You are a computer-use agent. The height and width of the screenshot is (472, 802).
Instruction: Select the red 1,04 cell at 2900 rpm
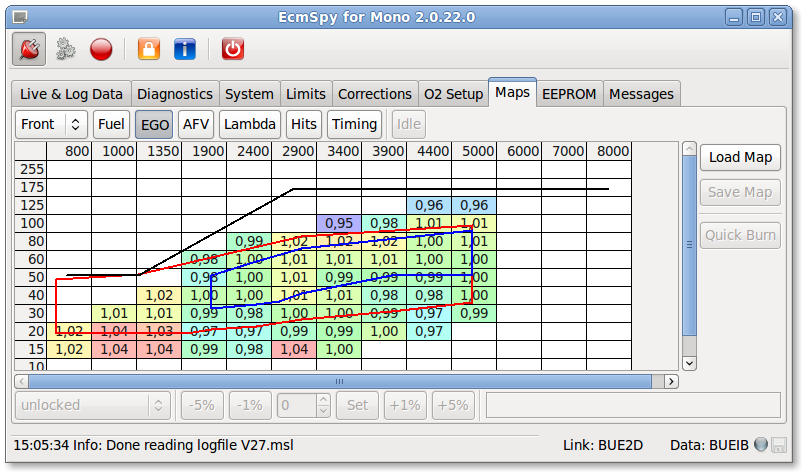coord(294,349)
